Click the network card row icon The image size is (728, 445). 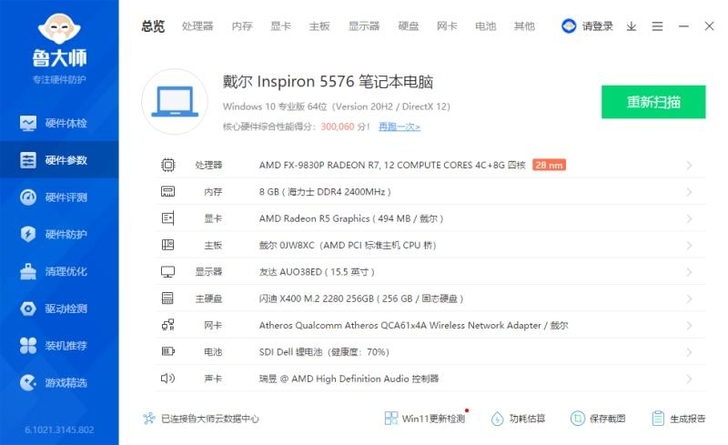click(x=168, y=325)
